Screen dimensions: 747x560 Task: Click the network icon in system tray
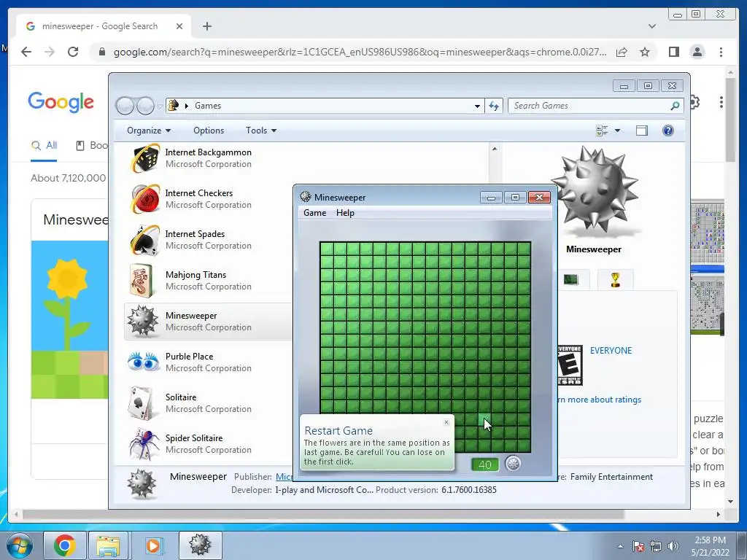click(x=656, y=546)
